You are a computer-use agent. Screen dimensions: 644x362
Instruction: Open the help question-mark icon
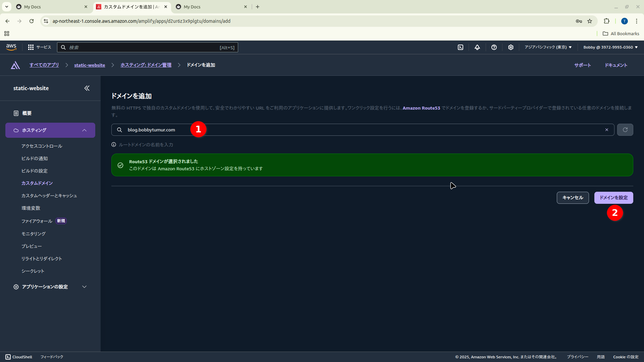click(494, 47)
